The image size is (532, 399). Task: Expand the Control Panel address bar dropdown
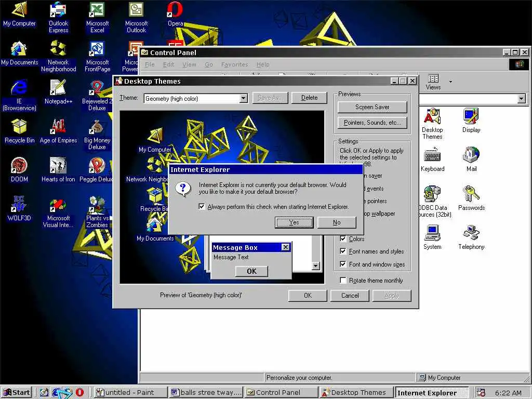[522, 99]
